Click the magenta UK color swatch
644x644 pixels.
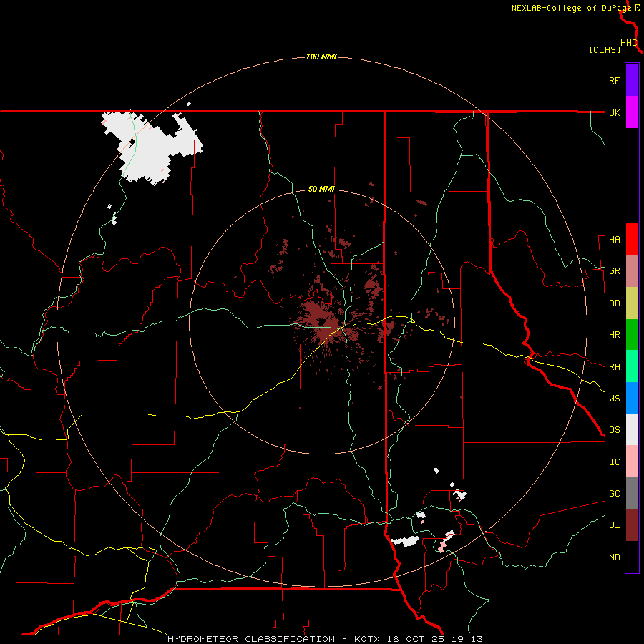[632, 112]
